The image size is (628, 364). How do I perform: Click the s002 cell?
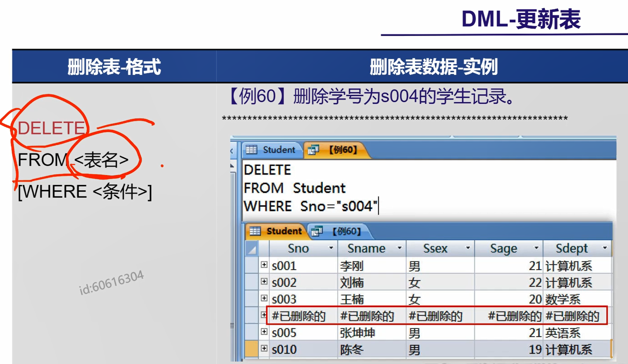pos(303,283)
